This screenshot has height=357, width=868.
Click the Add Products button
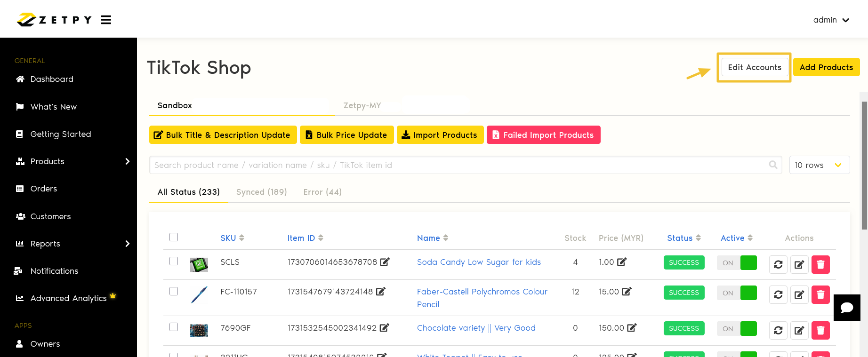pos(826,67)
